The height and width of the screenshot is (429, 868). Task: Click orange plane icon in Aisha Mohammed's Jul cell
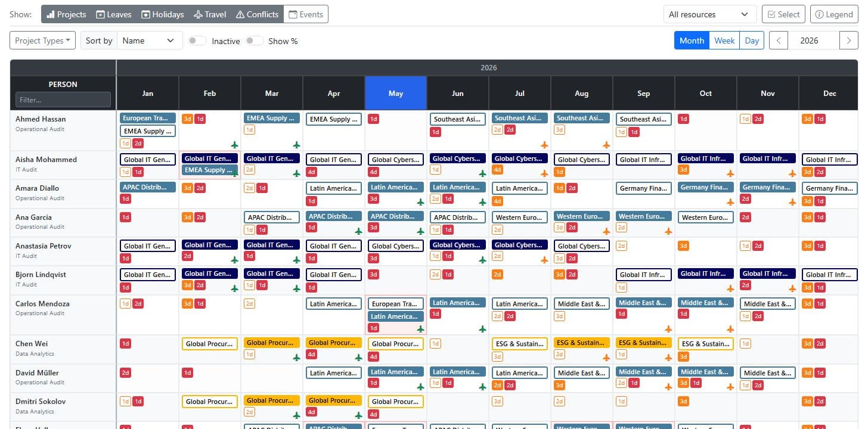(544, 173)
